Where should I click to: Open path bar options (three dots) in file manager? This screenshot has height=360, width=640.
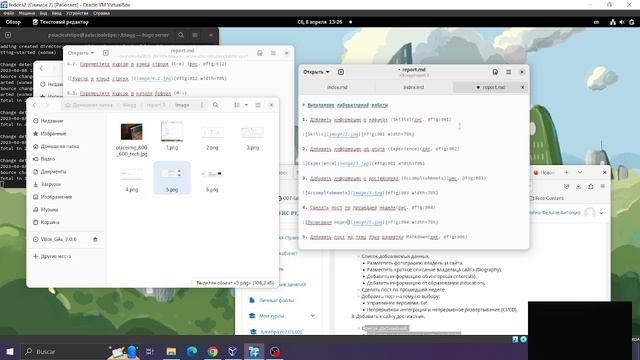click(202, 105)
